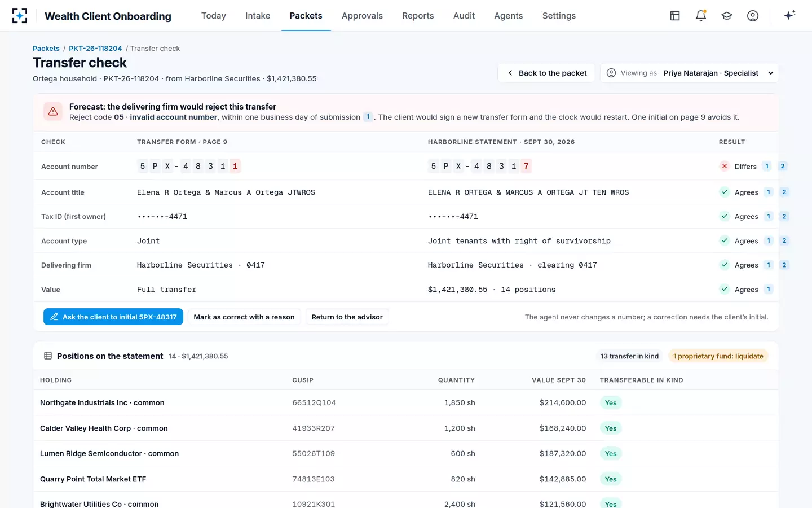Open the Settings tab
The width and height of the screenshot is (812, 508).
[x=559, y=16]
